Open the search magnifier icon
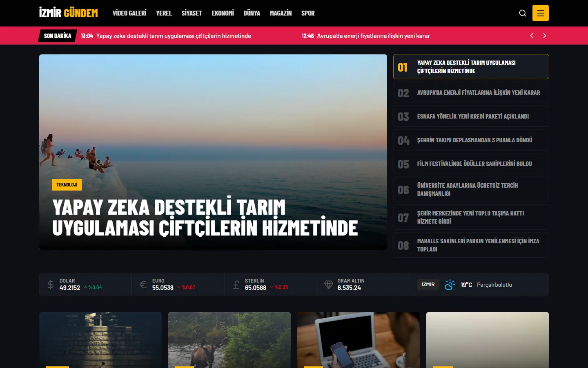588x368 pixels. pyautogui.click(x=522, y=13)
